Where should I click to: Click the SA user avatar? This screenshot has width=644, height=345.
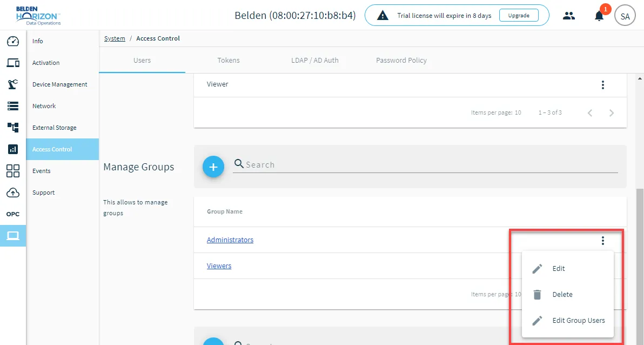pos(625,16)
